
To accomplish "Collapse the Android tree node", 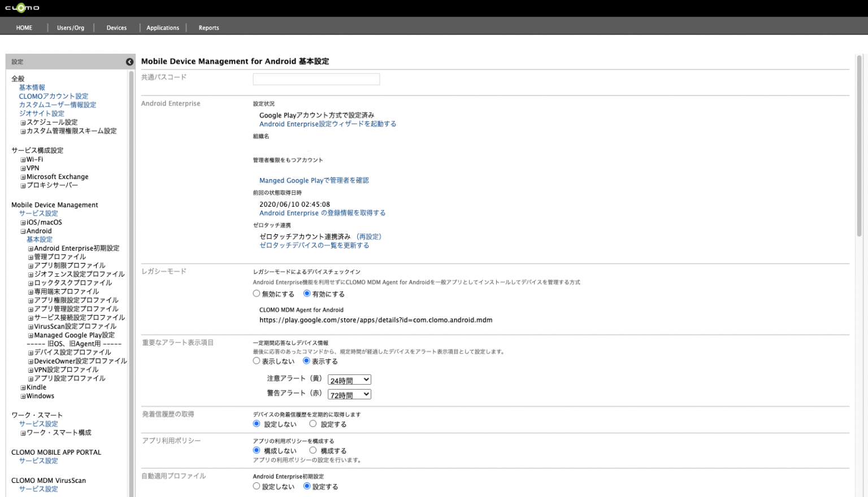I will point(23,231).
